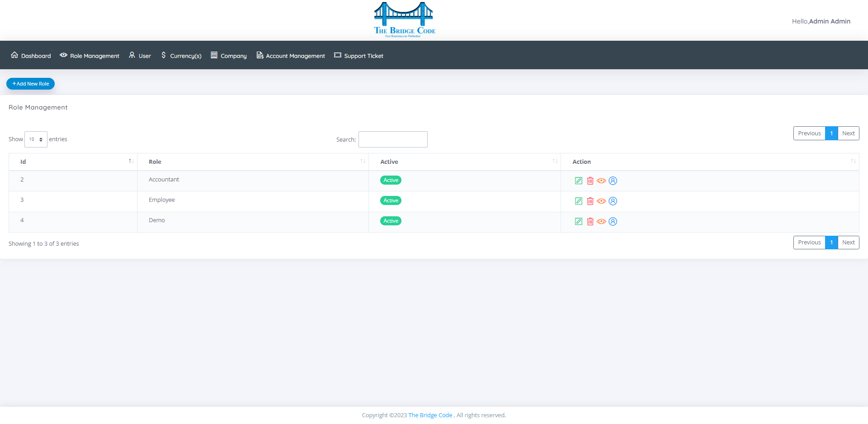
Task: Open the show entries count dropdown
Action: pos(36,139)
